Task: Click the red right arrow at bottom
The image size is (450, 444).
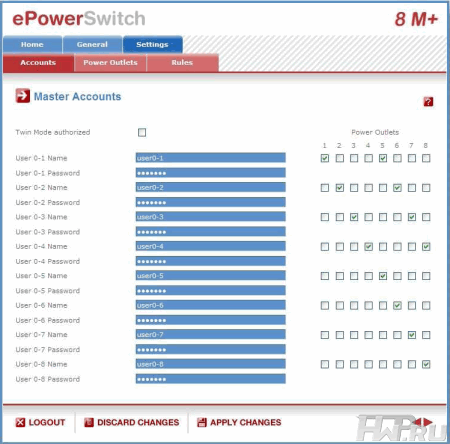Action: click(428, 422)
